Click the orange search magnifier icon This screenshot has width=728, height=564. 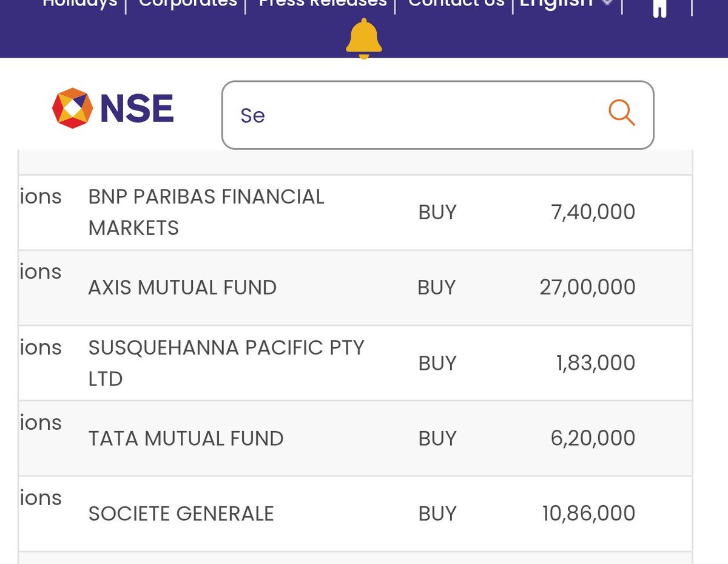click(621, 113)
